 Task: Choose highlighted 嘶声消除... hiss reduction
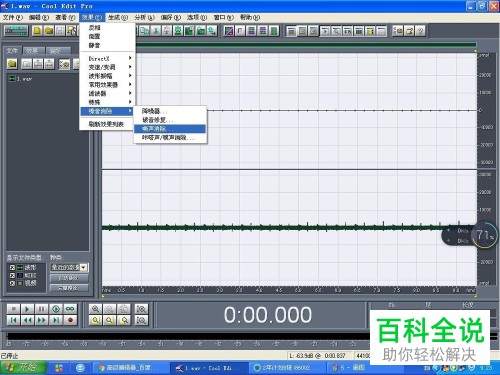(170, 129)
